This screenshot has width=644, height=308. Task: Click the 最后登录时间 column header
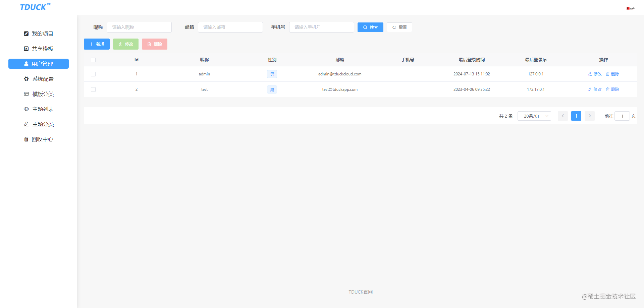click(x=472, y=60)
